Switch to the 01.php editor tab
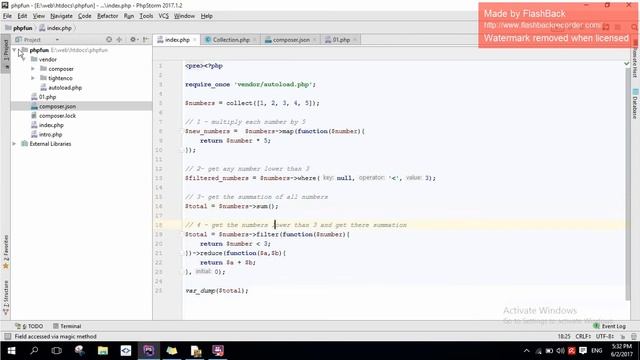The width and height of the screenshot is (640, 360). click(340, 40)
